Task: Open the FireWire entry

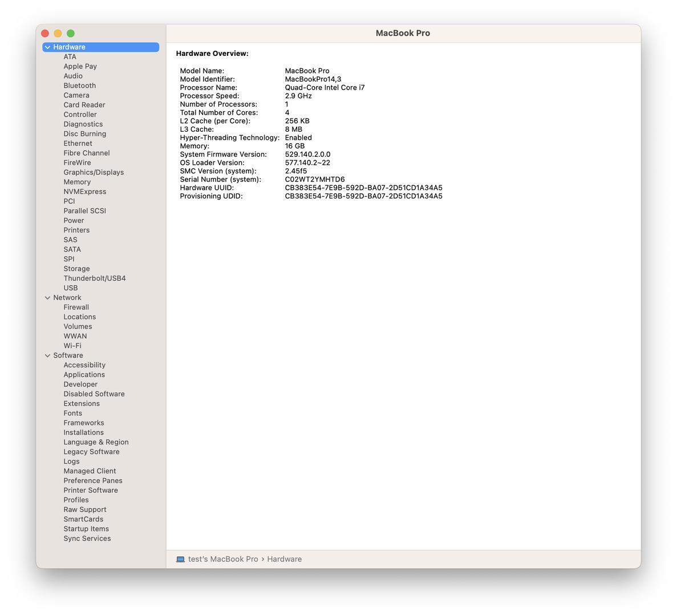Action: pyautogui.click(x=77, y=163)
